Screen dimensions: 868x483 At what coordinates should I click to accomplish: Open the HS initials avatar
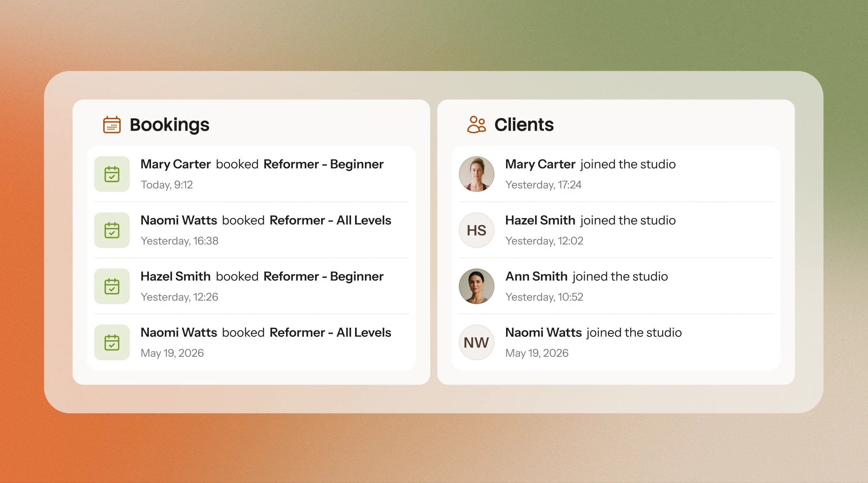point(477,230)
